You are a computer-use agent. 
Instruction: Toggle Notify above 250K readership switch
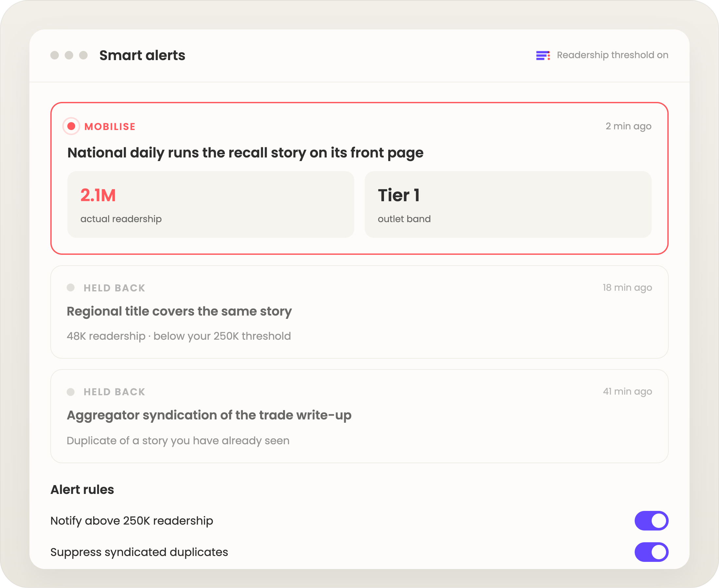pyautogui.click(x=651, y=521)
